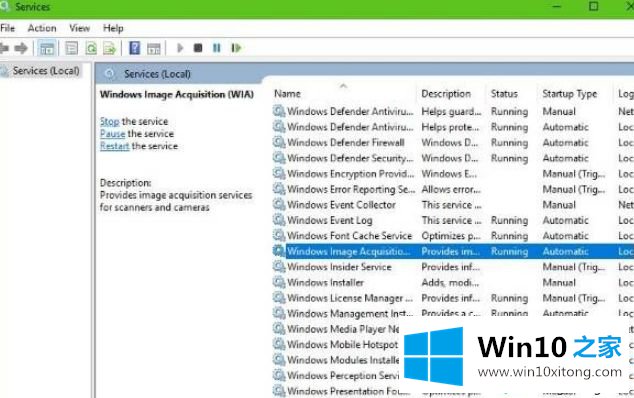
Task: Click the Stop Service square icon
Action: pos(198,48)
